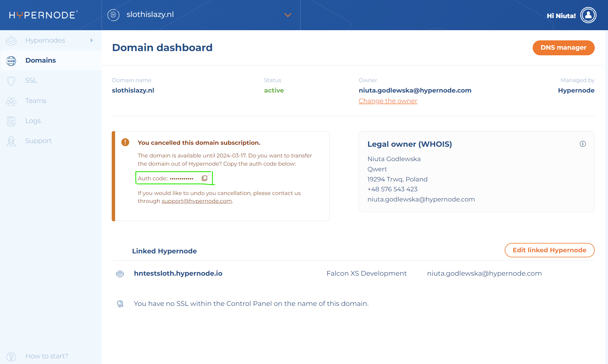This screenshot has height=364, width=608.
Task: Click the 19294 Trwq, Poland address line
Action: tap(397, 179)
